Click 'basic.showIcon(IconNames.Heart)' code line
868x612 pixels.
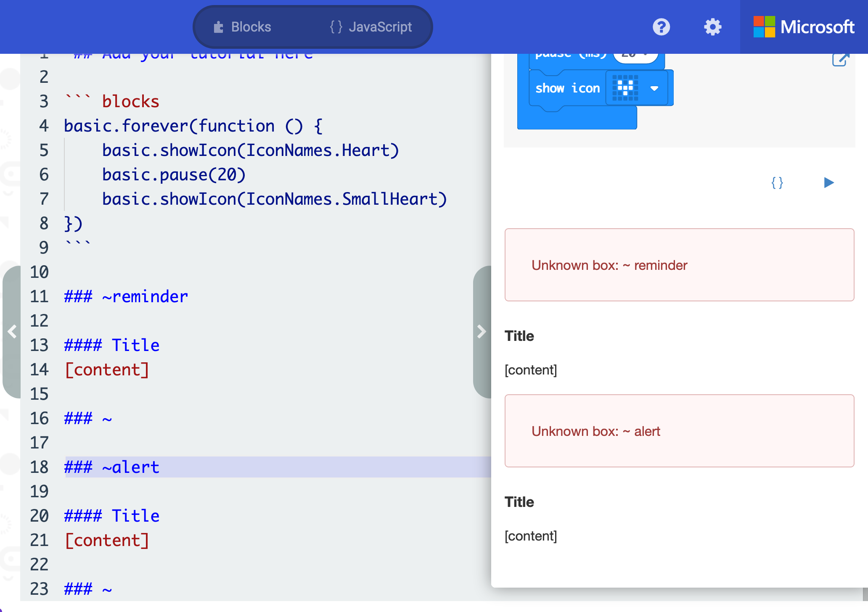click(x=250, y=150)
